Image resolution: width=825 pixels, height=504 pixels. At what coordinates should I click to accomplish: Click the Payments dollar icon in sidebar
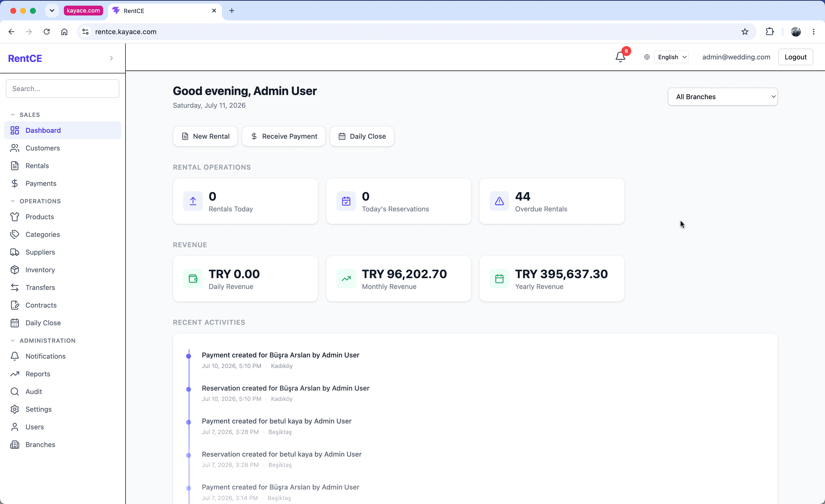pos(15,183)
